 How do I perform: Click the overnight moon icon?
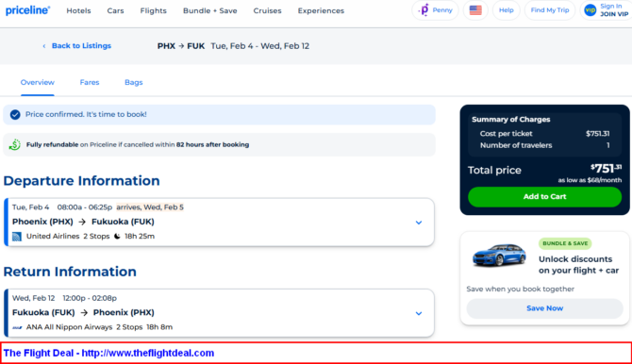[117, 236]
